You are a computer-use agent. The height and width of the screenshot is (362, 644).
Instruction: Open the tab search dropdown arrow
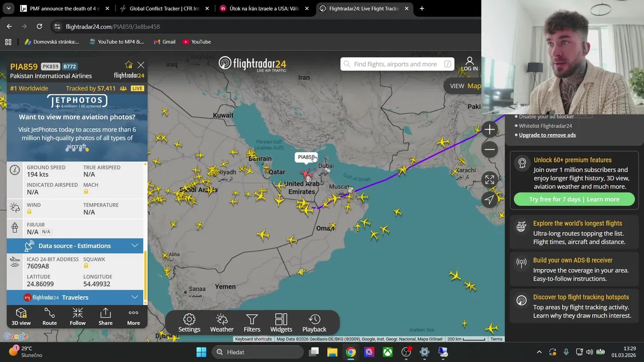coord(8,9)
